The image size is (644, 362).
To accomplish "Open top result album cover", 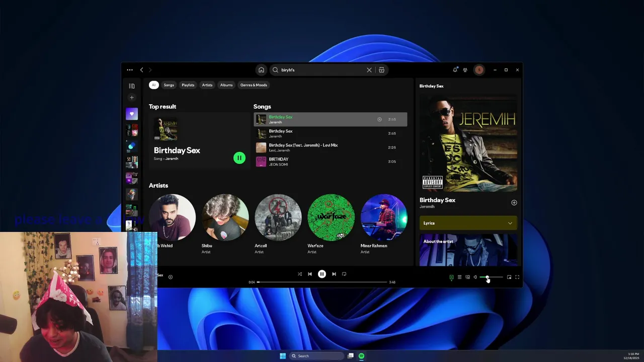I will point(166,130).
